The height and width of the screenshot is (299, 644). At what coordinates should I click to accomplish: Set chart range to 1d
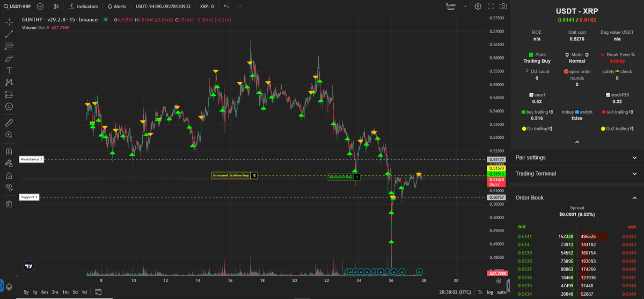click(84, 292)
